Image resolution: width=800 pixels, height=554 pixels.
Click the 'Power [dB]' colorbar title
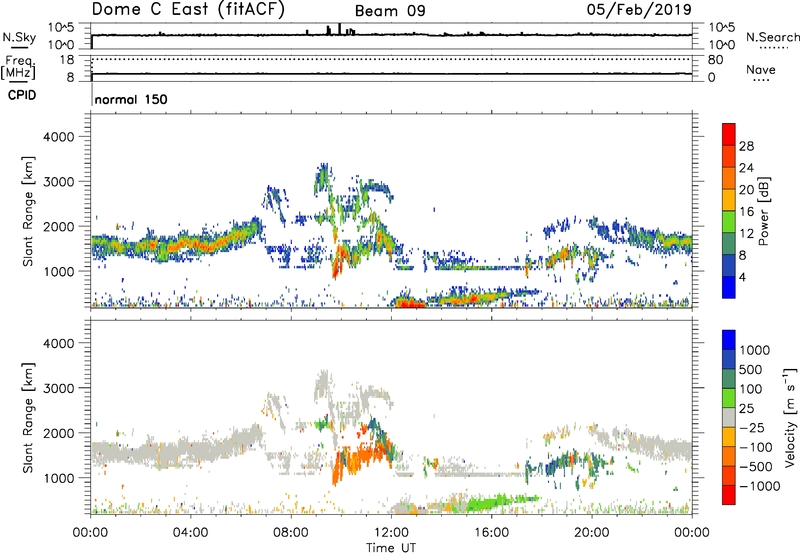pos(763,211)
